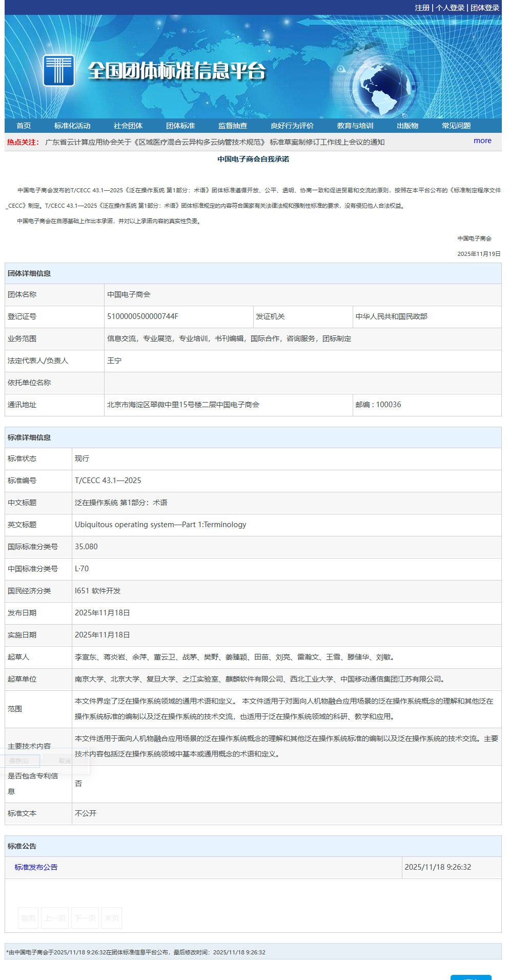This screenshot has width=509, height=980.
Task: Open the 出版物 menu
Action: (408, 126)
